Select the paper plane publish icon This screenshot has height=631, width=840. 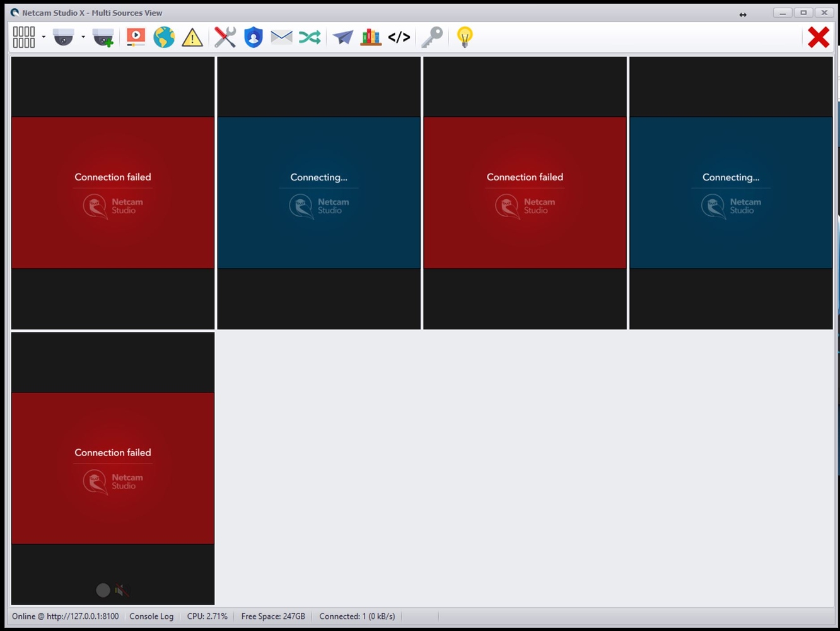coord(342,37)
